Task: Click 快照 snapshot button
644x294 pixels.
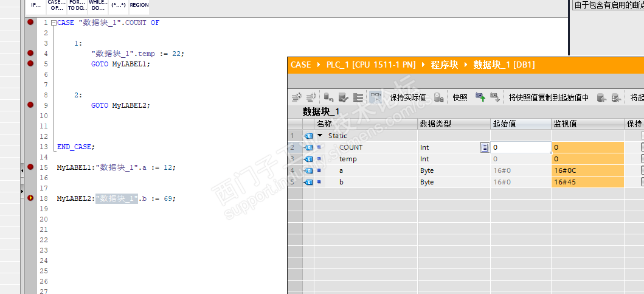Action: click(x=460, y=98)
